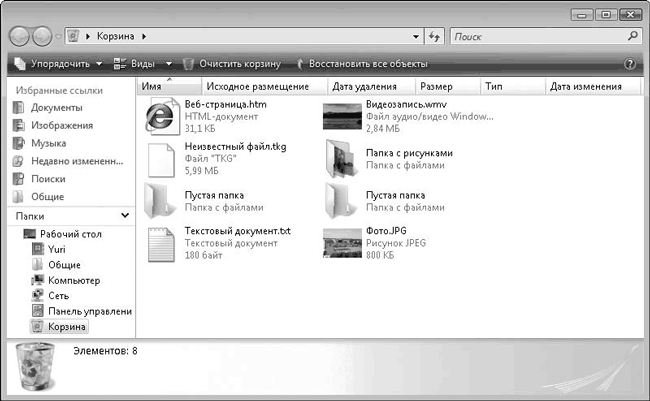Open the Виды views dropdown arrow
The height and width of the screenshot is (401, 650).
(169, 63)
